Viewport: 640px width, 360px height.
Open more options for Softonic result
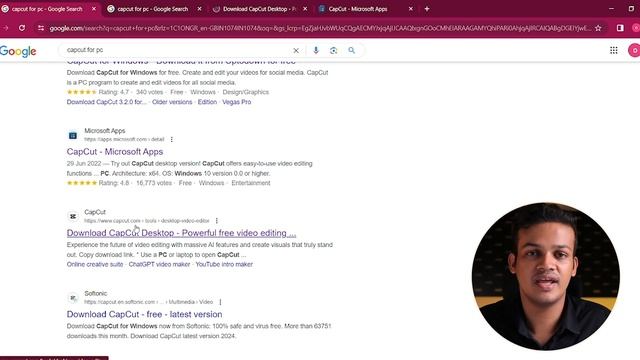coord(220,302)
